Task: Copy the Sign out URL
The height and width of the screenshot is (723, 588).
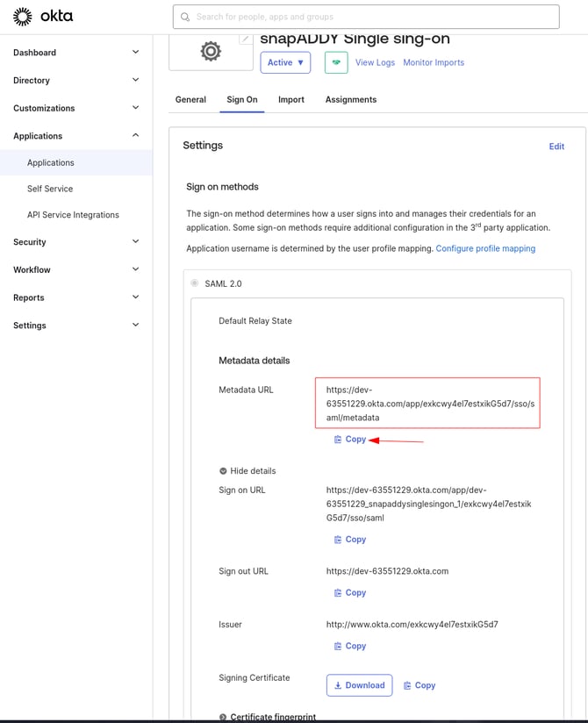Action: tap(350, 593)
